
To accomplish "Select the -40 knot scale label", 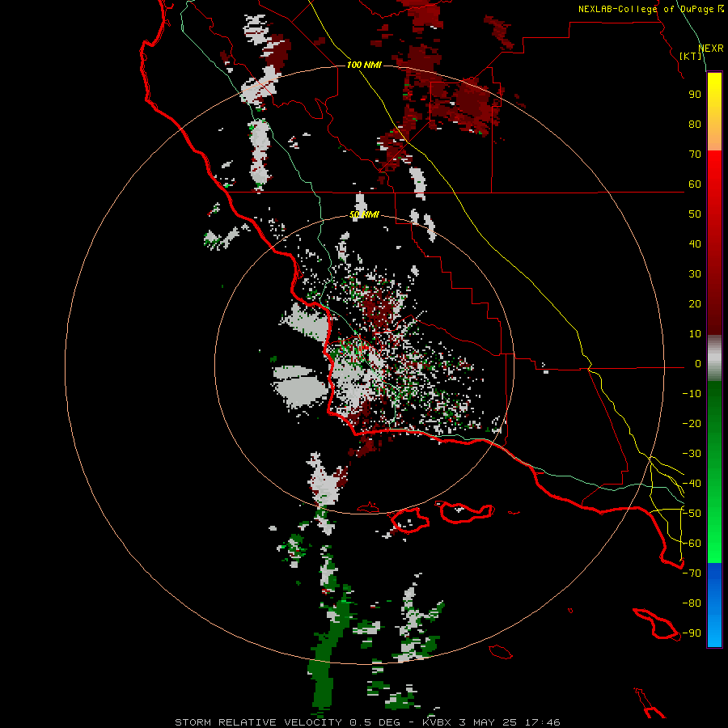I will click(x=692, y=484).
